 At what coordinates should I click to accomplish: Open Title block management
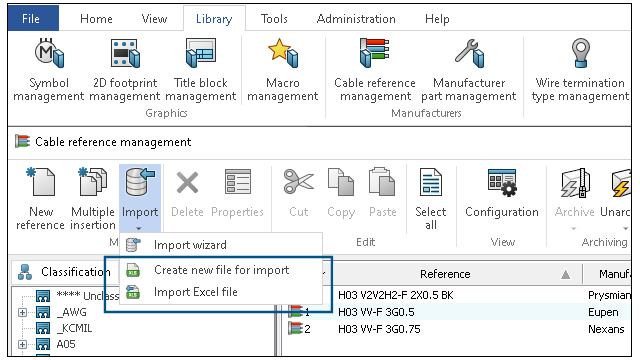pos(200,69)
